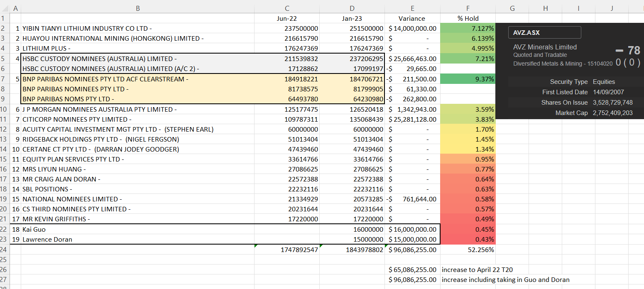Select column B header

coord(137,8)
